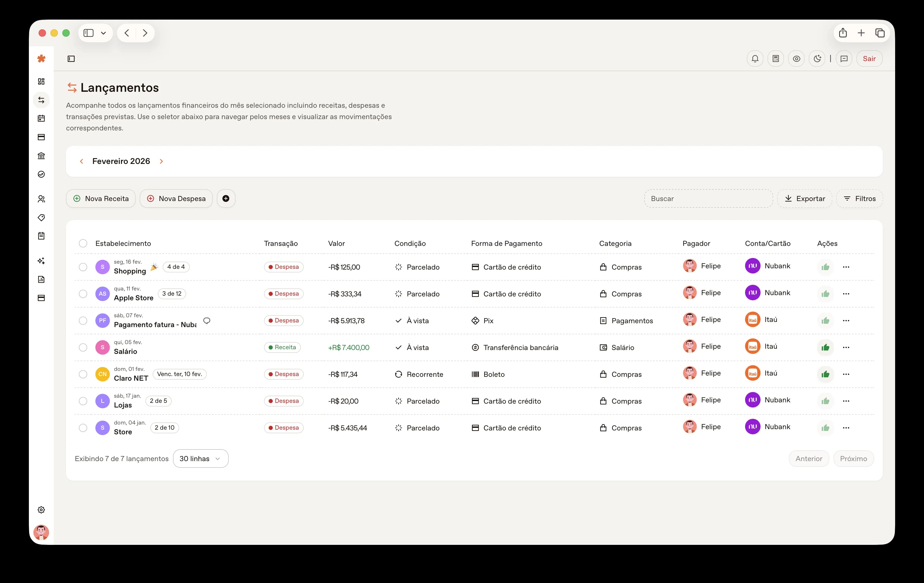This screenshot has height=583, width=924.
Task: Open the calculator icon in header
Action: tap(775, 59)
